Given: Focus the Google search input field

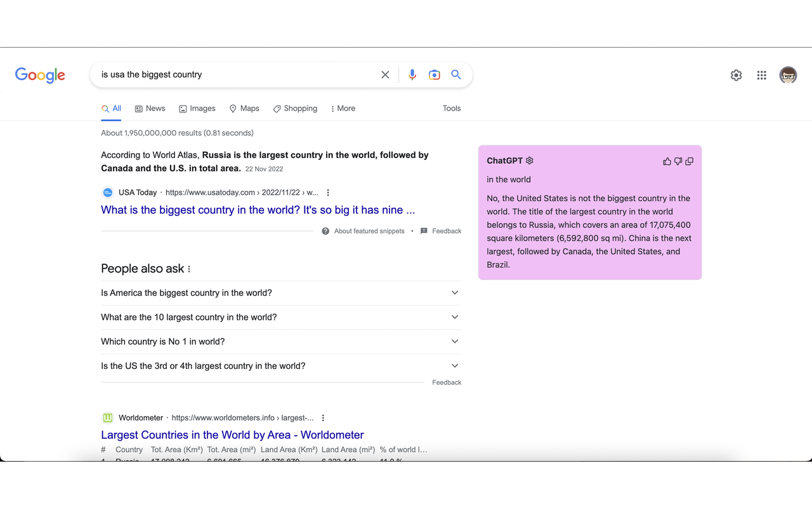Looking at the screenshot, I should click(x=238, y=75).
